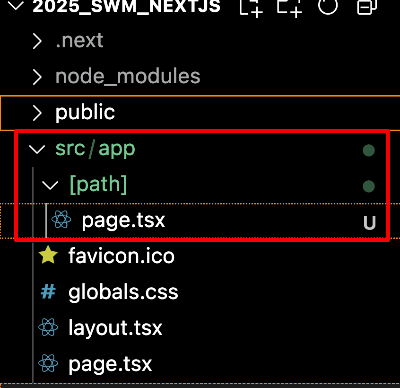This screenshot has width=400, height=388.
Task: Collapse the 2025_SWM_NEXTJS project root chevron
Action: (15, 5)
